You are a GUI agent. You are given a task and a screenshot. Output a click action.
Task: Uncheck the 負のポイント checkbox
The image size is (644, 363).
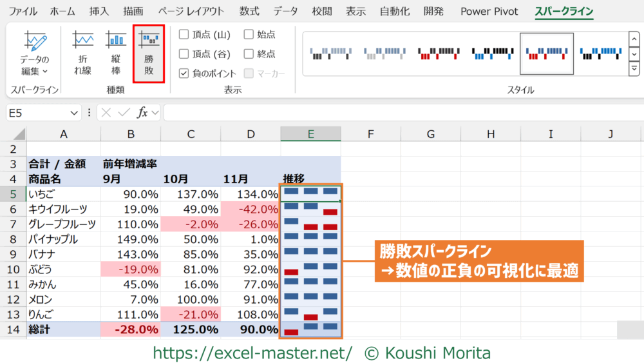click(x=184, y=74)
